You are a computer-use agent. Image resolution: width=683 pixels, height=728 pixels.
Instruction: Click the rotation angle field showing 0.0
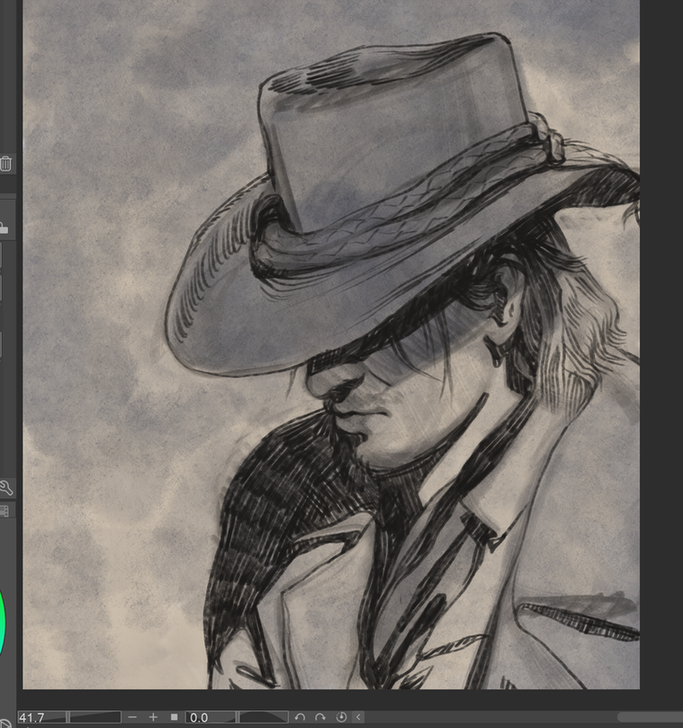coord(209,717)
